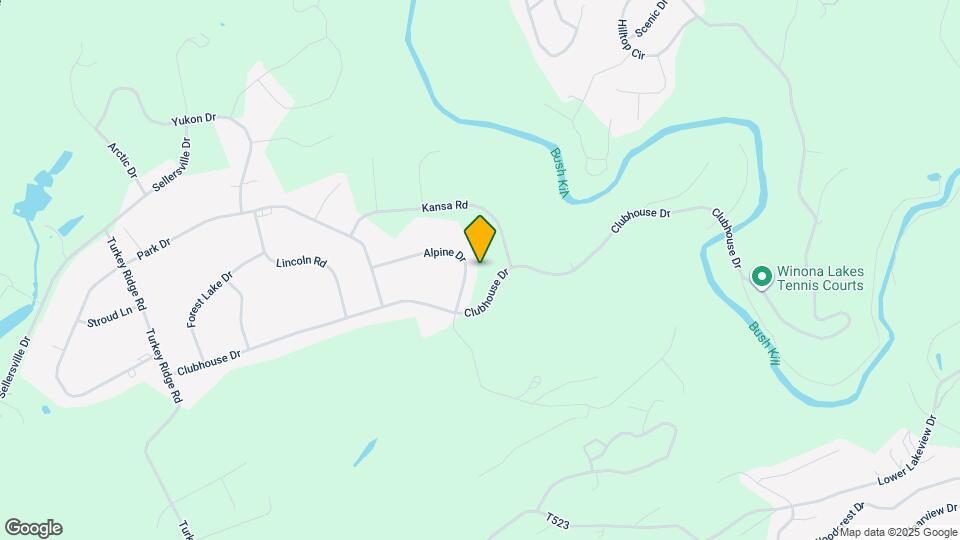Select the Winona Lakes Tennis Courts pin icon
960x540 pixels.
(762, 277)
